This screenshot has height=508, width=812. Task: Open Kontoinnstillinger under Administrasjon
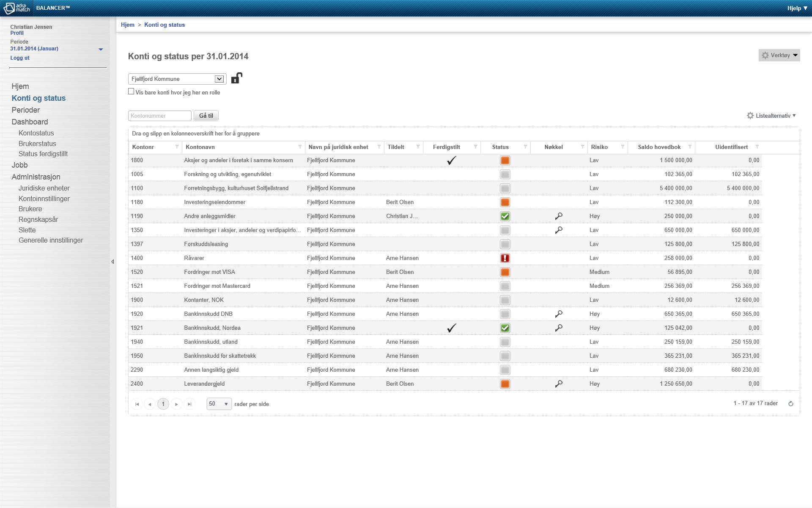44,199
